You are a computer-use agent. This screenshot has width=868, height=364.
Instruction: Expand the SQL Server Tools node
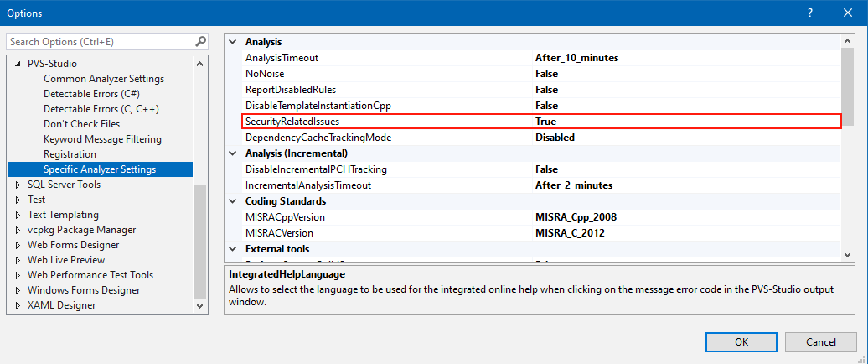point(18,185)
